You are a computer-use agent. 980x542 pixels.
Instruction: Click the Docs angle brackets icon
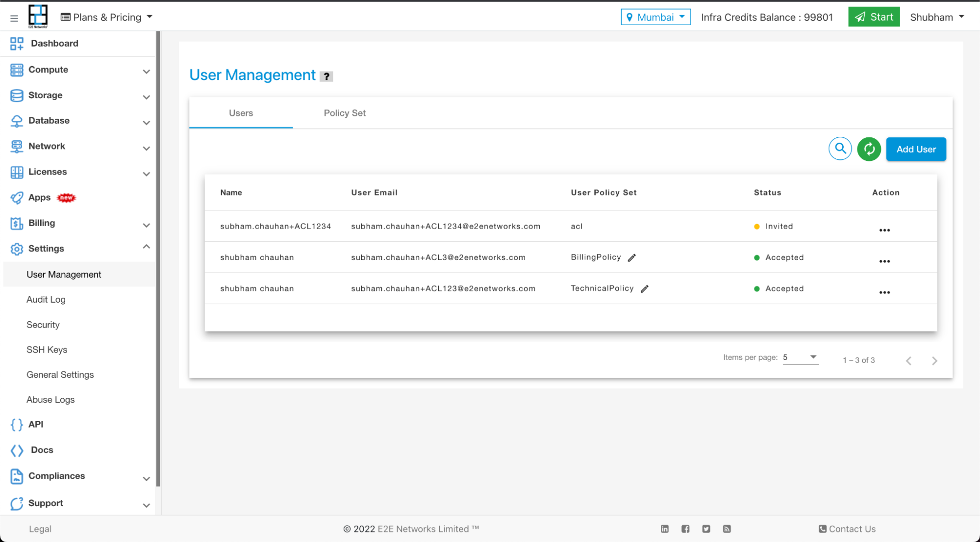point(17,450)
